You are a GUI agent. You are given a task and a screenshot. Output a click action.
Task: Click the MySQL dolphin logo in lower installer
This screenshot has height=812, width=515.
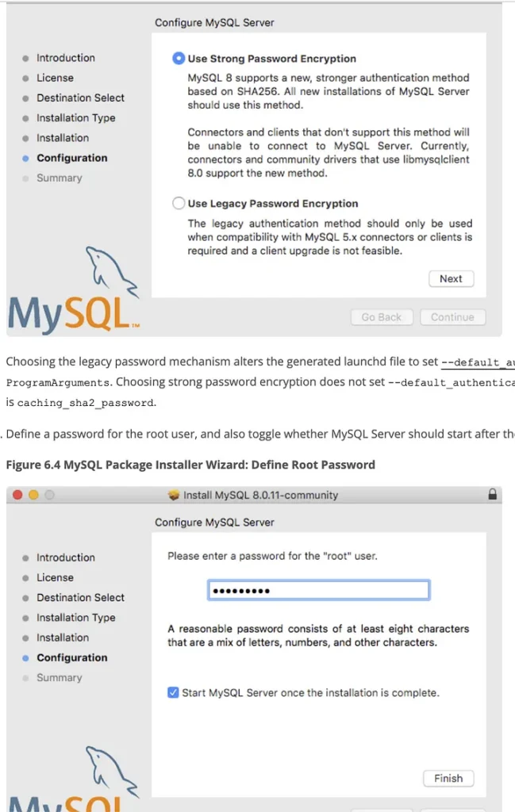coord(74,779)
